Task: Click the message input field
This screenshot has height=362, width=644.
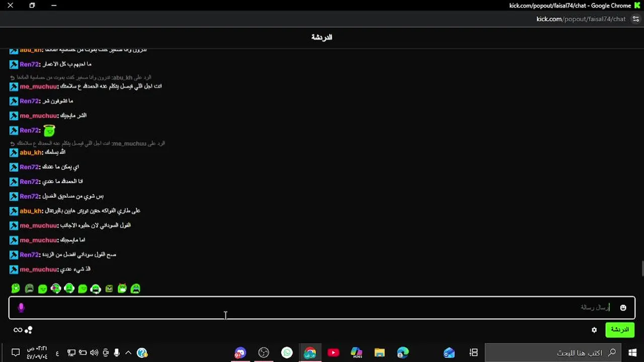Action: (322, 308)
